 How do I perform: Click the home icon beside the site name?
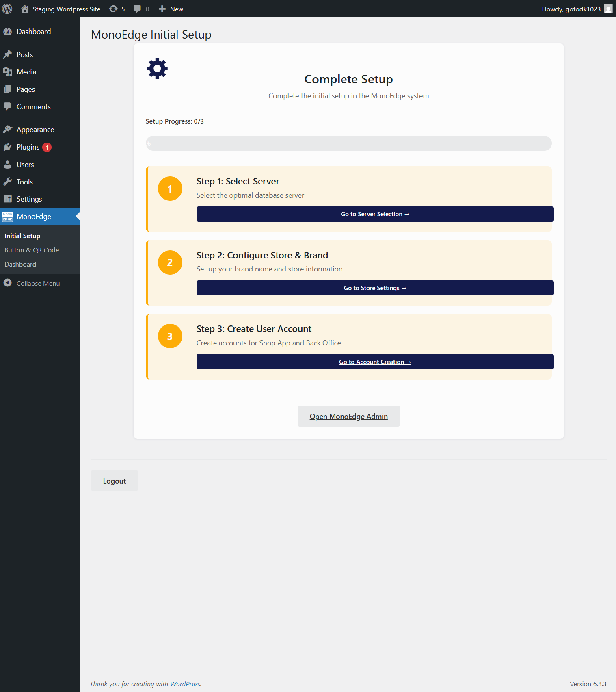point(25,9)
